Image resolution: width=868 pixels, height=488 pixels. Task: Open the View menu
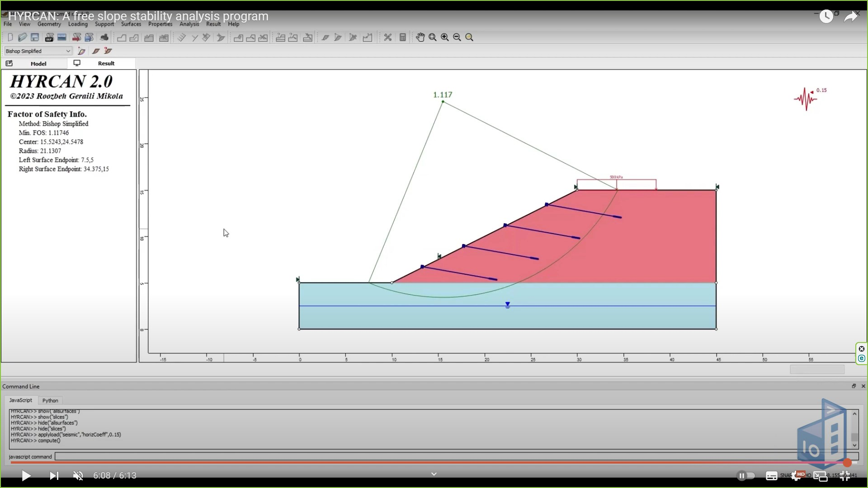[x=24, y=24]
